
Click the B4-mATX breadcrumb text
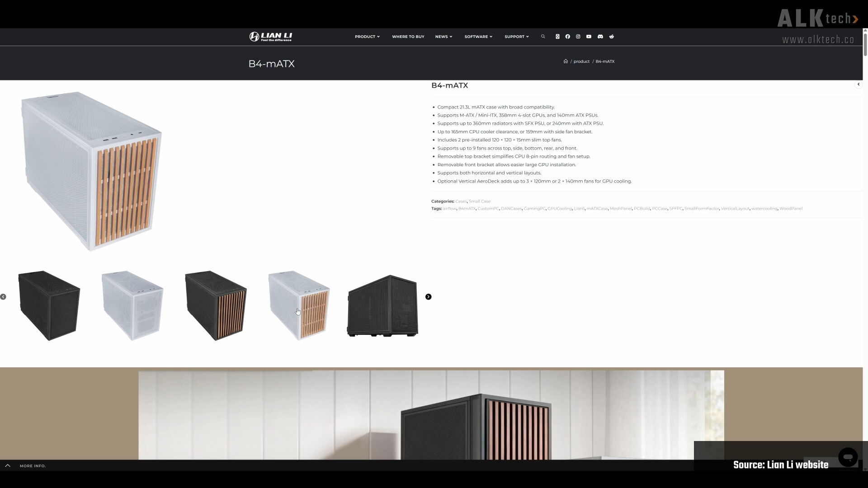click(605, 61)
